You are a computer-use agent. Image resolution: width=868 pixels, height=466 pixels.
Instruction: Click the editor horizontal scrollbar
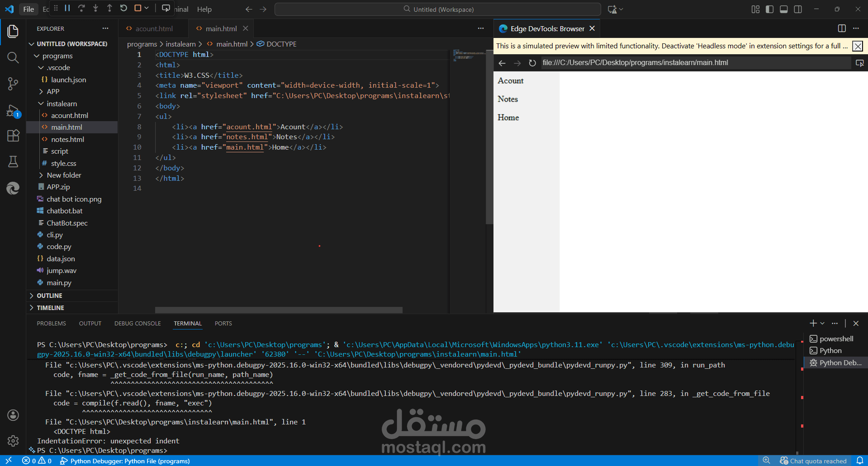279,310
